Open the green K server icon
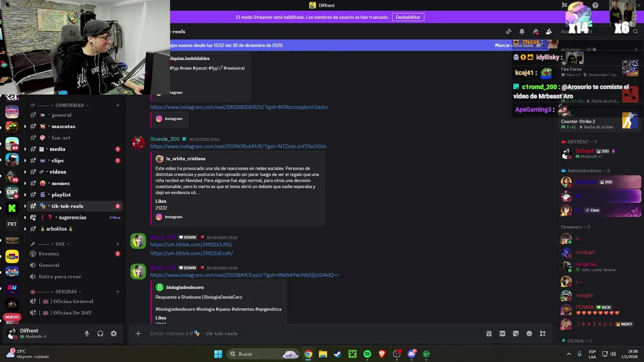This screenshot has width=644, height=362. pyautogui.click(x=12, y=208)
